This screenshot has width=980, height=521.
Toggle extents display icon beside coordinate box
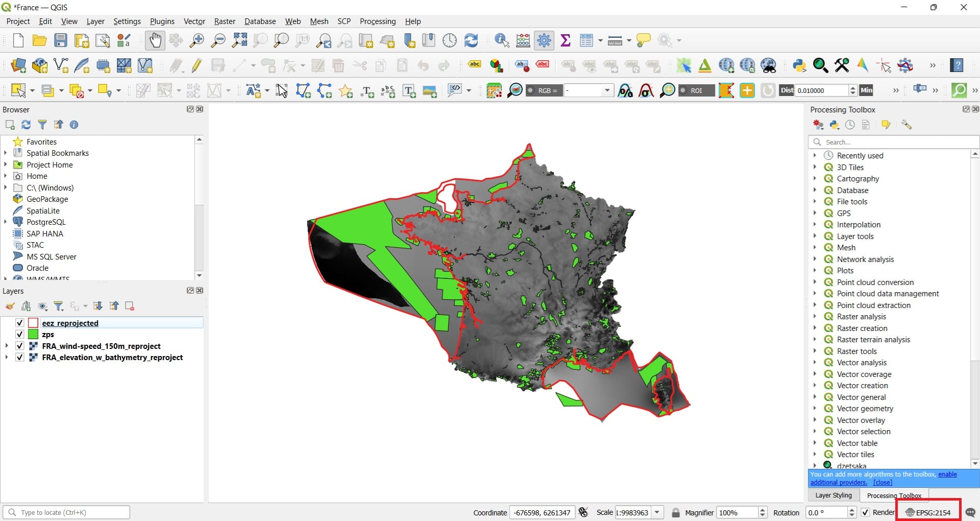point(583,512)
